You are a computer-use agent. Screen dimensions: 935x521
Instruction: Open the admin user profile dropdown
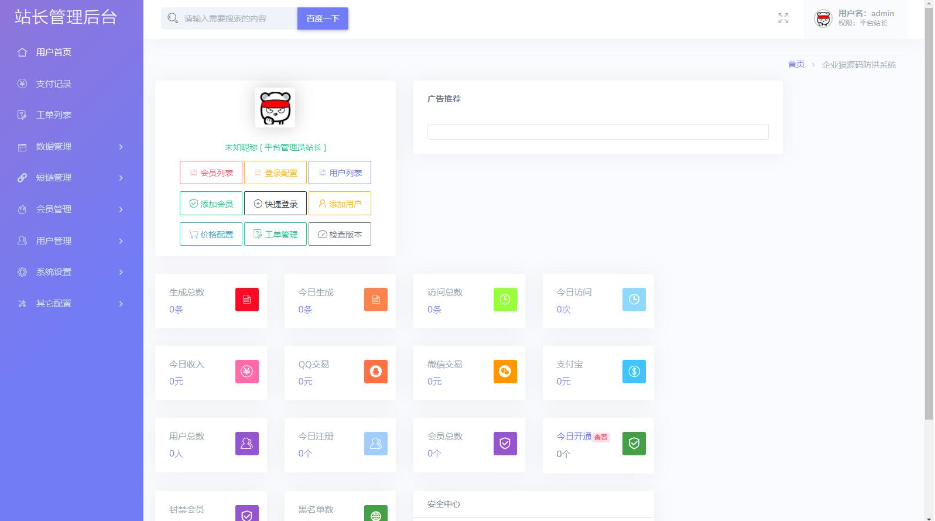854,18
